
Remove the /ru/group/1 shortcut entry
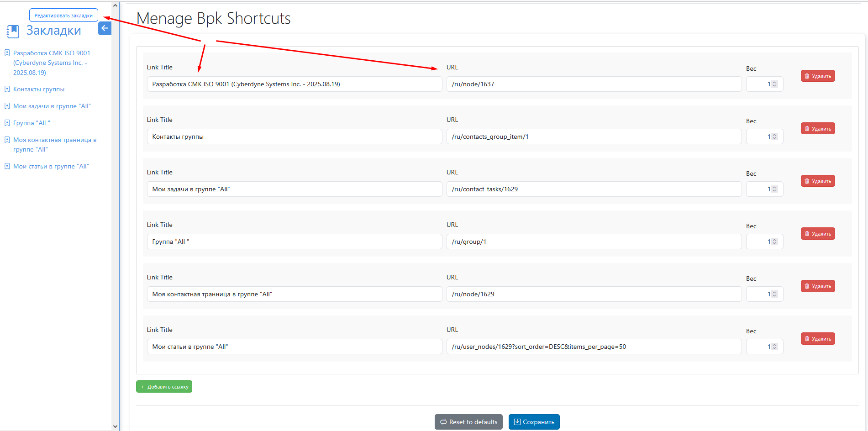click(817, 234)
